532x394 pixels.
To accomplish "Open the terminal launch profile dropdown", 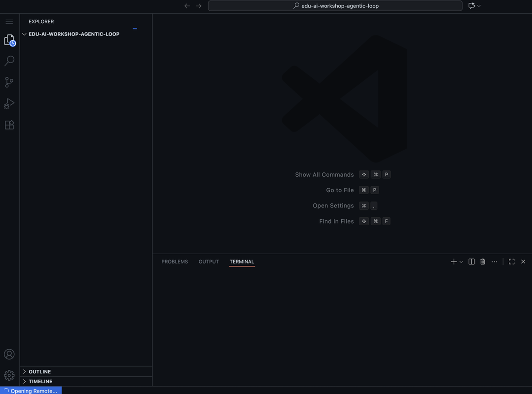I will [x=461, y=262].
